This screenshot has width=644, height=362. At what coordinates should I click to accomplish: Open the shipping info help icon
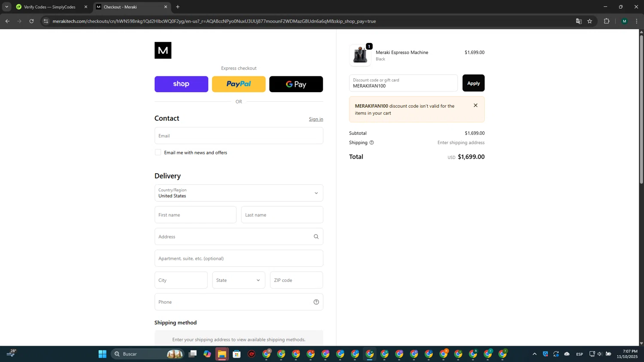point(372,142)
